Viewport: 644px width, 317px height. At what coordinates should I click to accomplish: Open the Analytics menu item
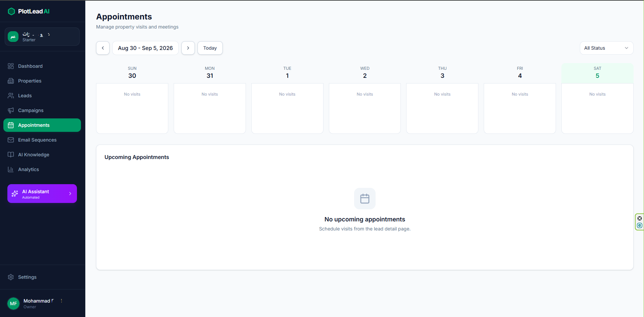[x=42, y=169]
